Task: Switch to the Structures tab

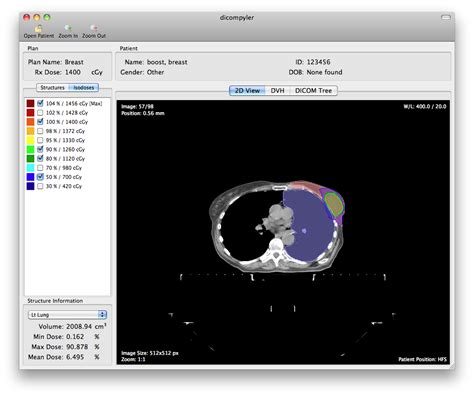Action: [x=52, y=88]
